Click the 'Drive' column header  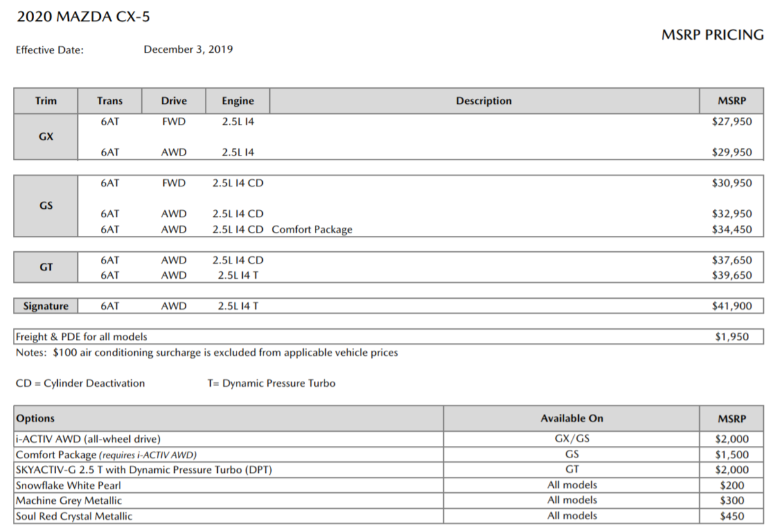click(x=173, y=101)
